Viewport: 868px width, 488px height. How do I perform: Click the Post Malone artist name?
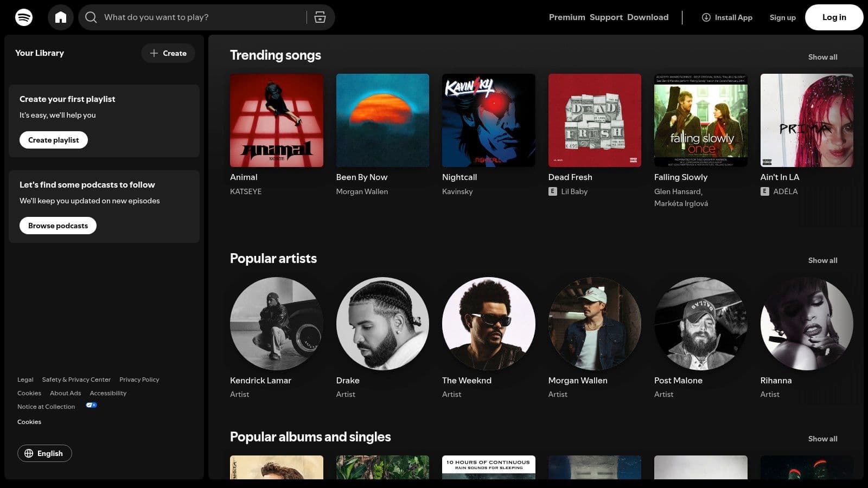678,381
